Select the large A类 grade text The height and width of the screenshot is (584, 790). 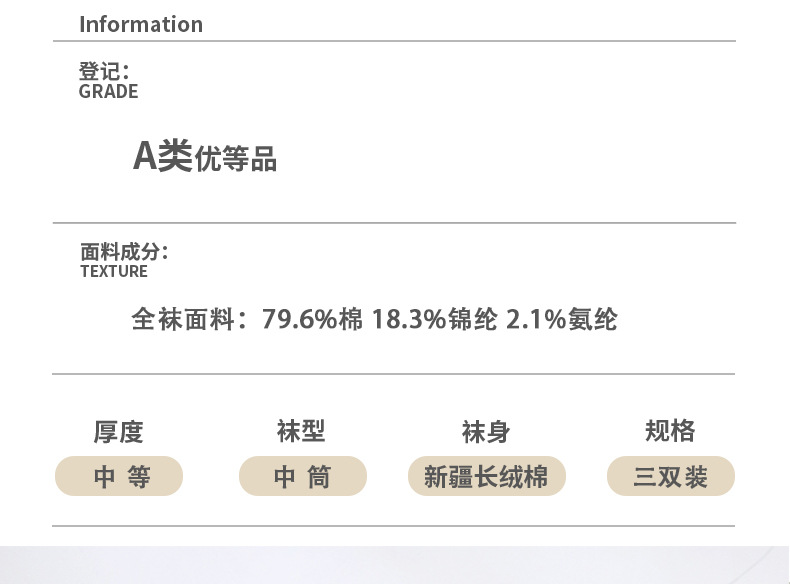162,156
